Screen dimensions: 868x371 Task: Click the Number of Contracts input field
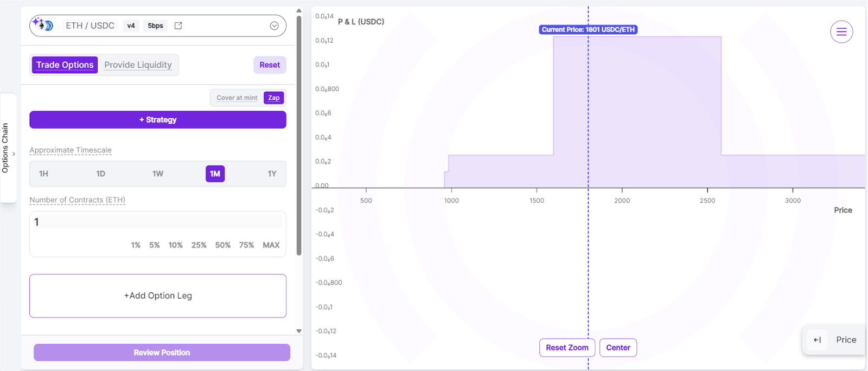(x=158, y=222)
